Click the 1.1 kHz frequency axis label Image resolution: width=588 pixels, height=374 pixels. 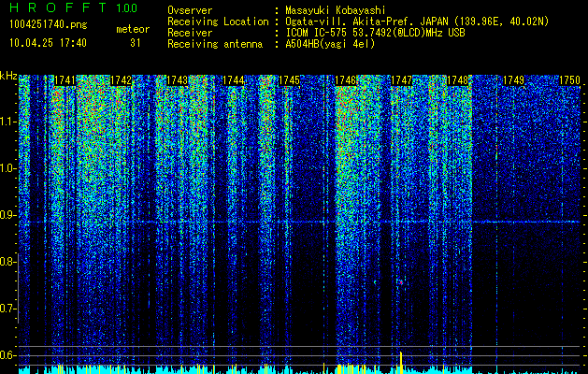pos(7,122)
